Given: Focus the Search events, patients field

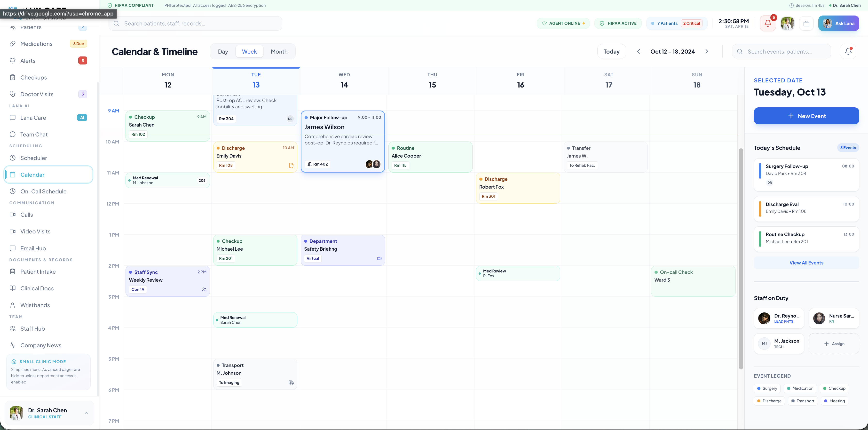Looking at the screenshot, I should (x=781, y=52).
